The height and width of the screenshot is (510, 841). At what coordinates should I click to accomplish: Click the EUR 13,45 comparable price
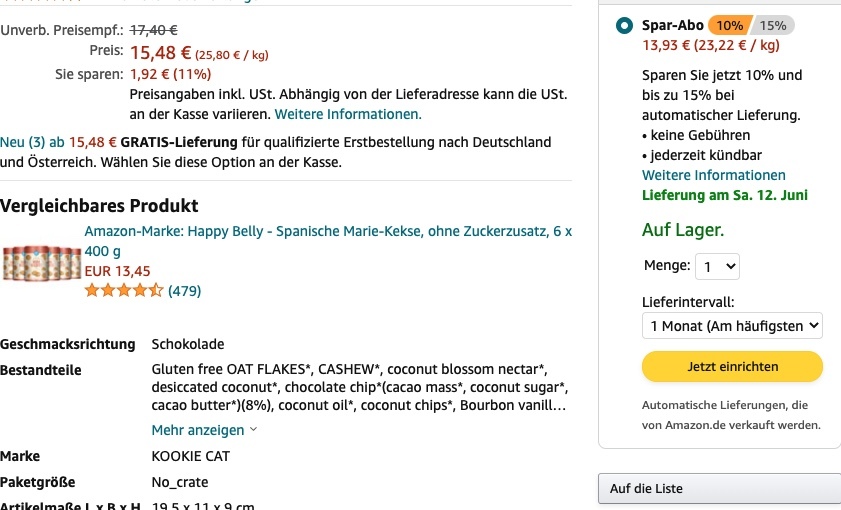[117, 271]
